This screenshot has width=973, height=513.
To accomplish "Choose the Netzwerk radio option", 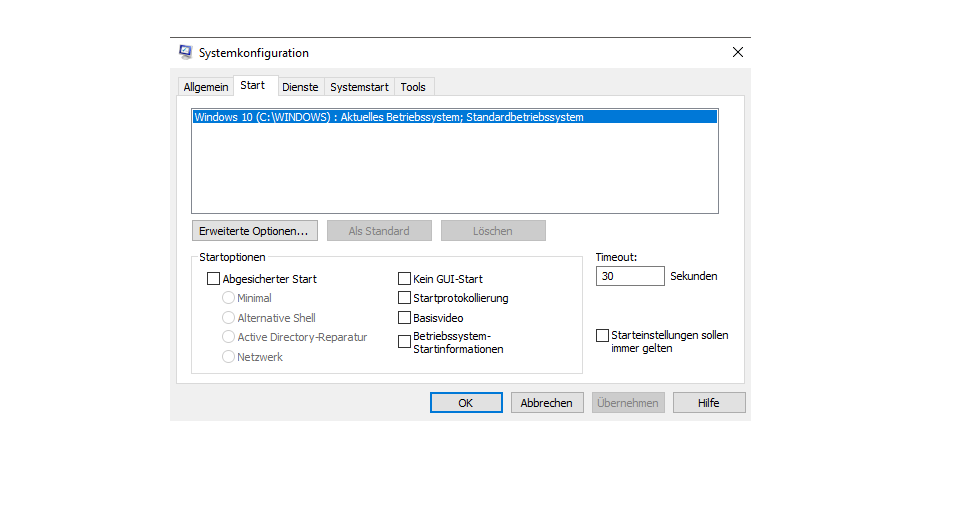I will point(228,357).
